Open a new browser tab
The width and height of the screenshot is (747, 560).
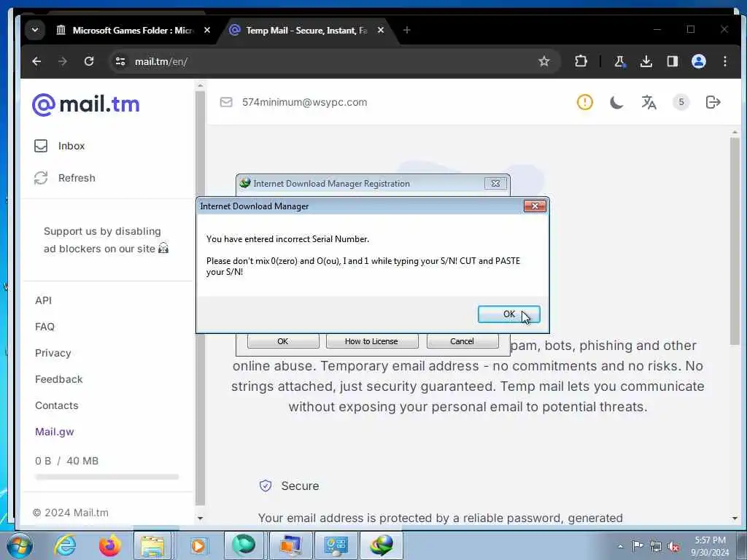tap(406, 30)
